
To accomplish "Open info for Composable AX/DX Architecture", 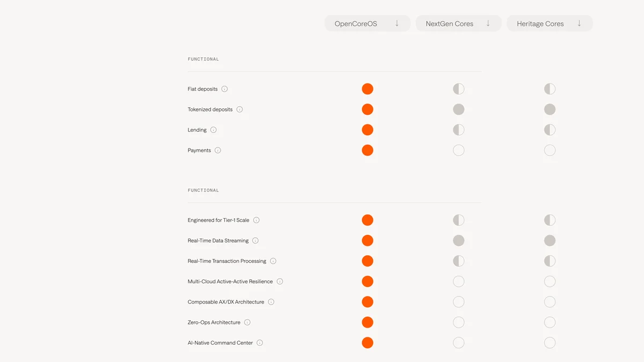I will coord(271,302).
